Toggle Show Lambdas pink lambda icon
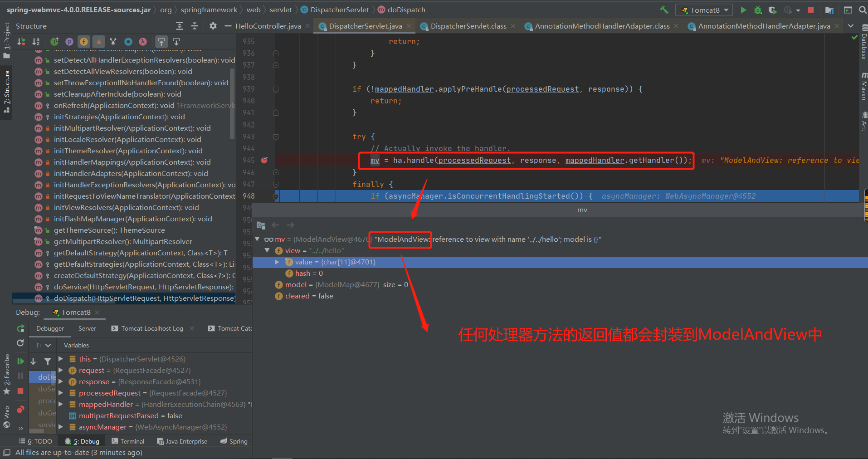This screenshot has height=459, width=868. pyautogui.click(x=143, y=42)
